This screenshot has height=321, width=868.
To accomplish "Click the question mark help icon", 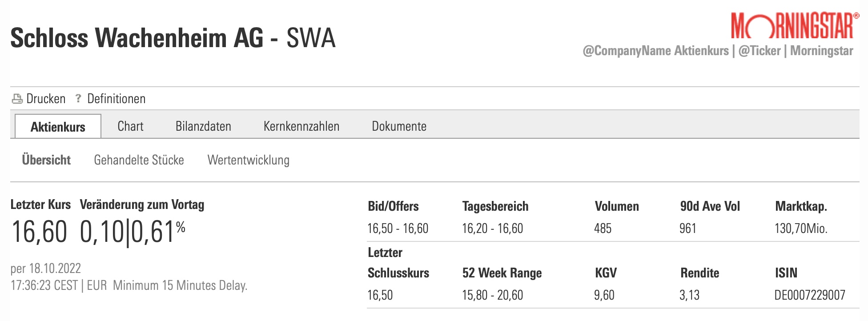I will tap(78, 98).
